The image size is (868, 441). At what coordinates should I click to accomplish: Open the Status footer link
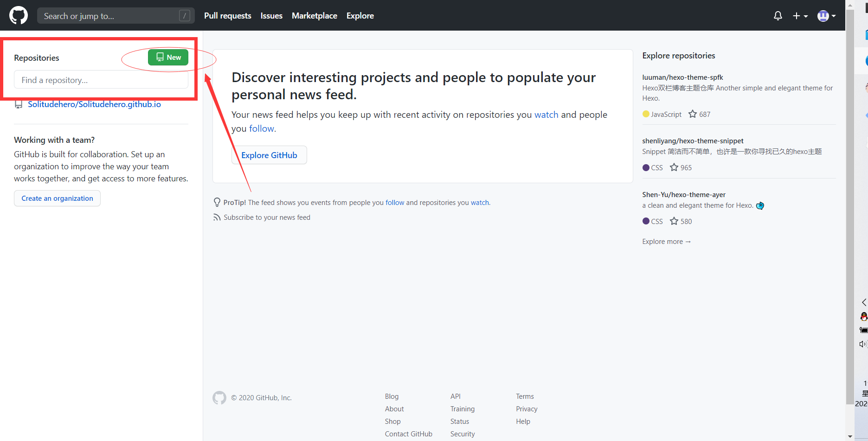[459, 422]
